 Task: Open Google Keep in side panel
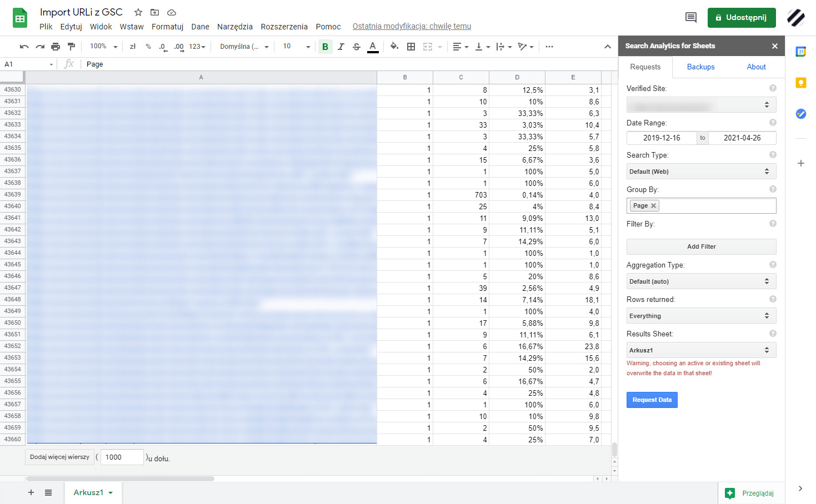[x=800, y=83]
